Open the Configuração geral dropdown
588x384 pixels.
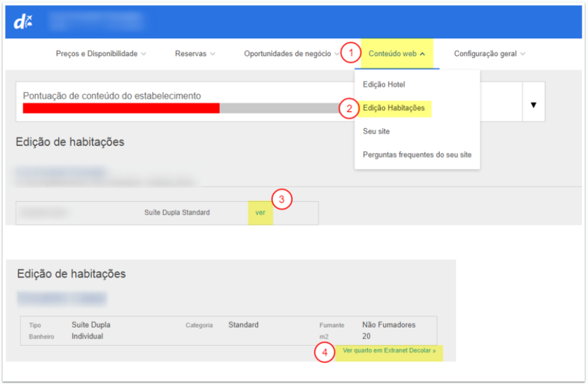tap(489, 54)
